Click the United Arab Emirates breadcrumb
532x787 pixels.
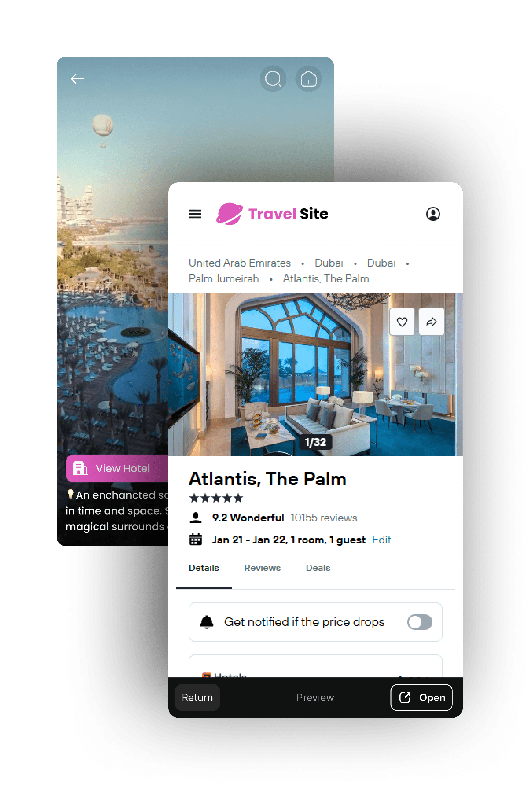pos(240,263)
